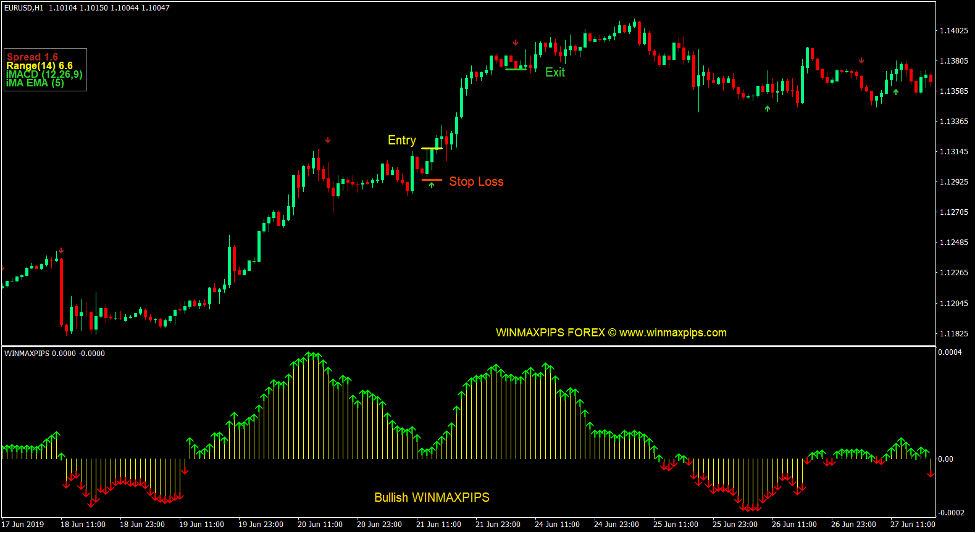Image resolution: width=977 pixels, height=533 pixels.
Task: Click last red arrow at histogram's right edge
Action: coord(930,472)
